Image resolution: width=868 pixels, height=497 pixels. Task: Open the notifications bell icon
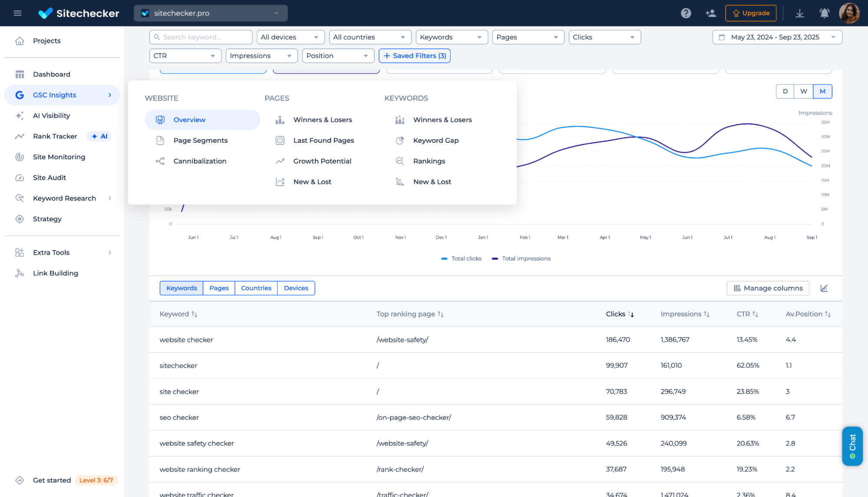point(824,13)
